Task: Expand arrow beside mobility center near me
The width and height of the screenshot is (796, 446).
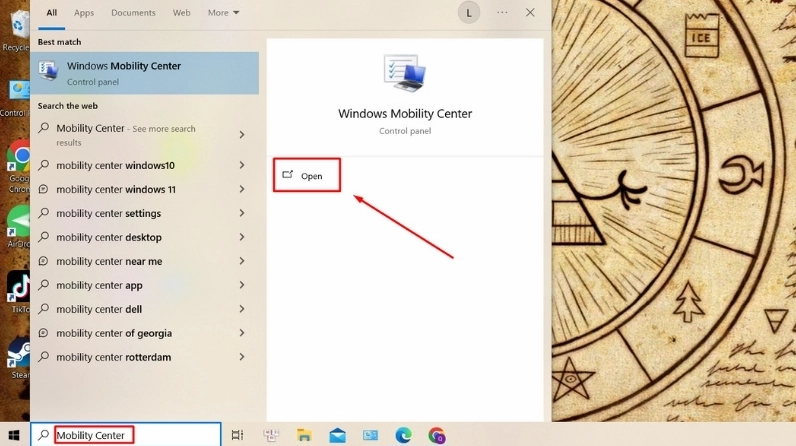Action: [x=242, y=261]
